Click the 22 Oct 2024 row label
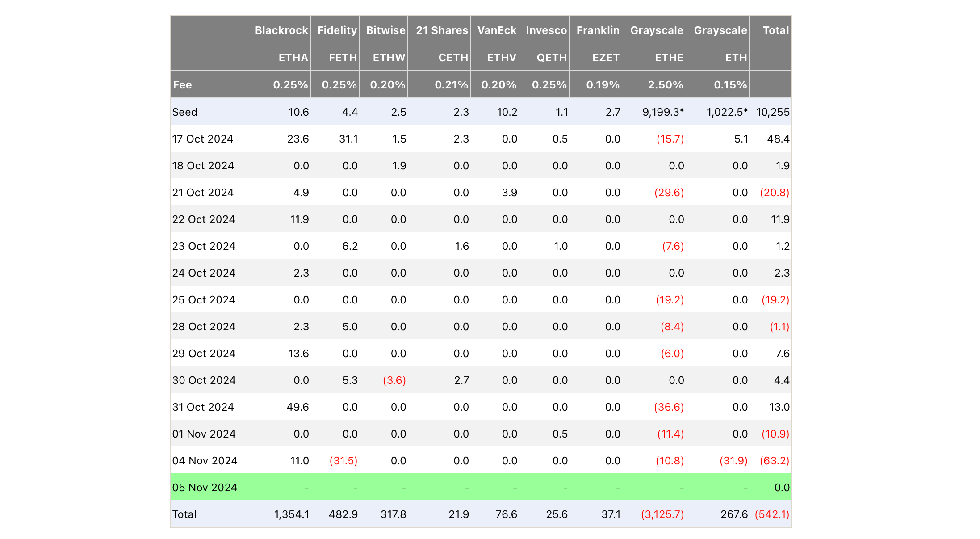Viewport: 980px width, 539px height. pyautogui.click(x=203, y=219)
